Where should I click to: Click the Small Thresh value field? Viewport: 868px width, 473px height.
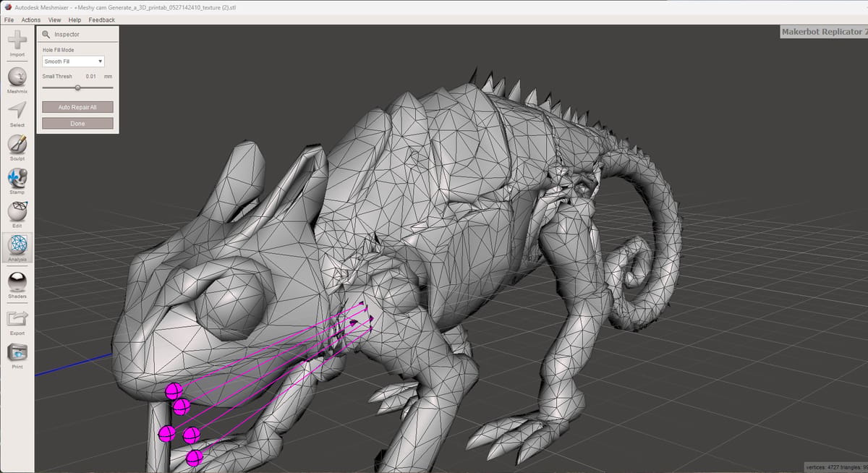pos(91,76)
